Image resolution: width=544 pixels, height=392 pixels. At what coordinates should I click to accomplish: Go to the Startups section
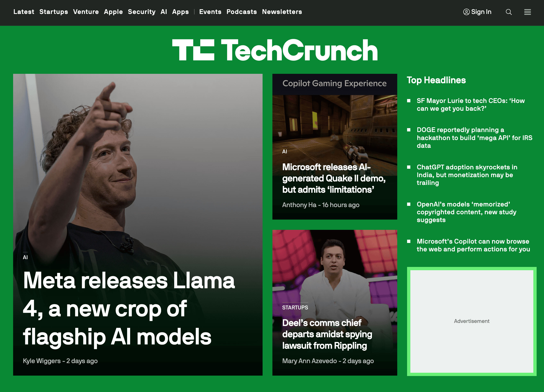[x=54, y=12]
